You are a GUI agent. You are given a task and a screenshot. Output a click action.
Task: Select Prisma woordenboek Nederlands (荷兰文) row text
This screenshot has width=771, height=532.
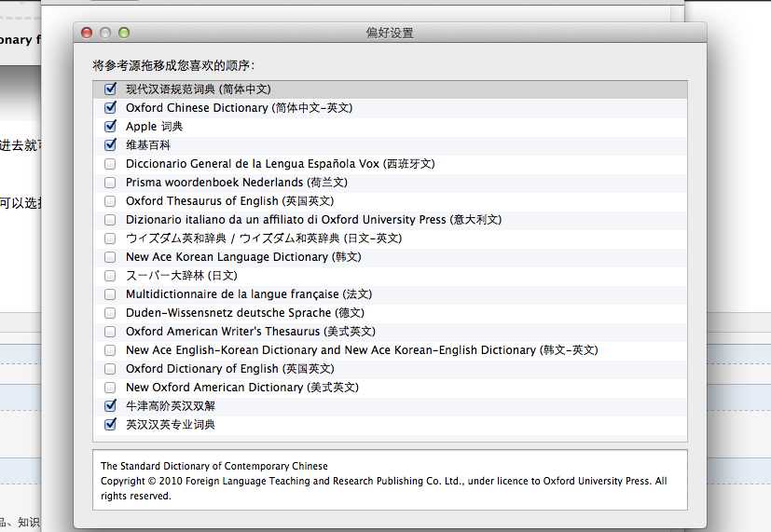pyautogui.click(x=237, y=183)
